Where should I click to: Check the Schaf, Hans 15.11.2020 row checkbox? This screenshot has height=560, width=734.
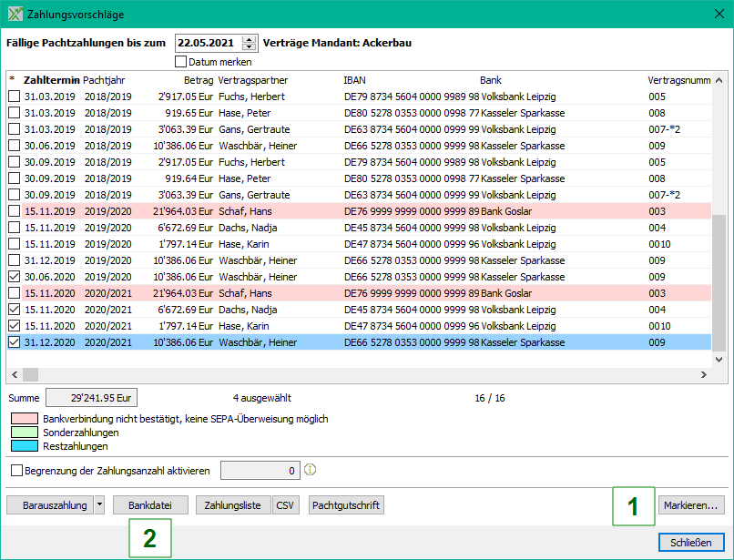coord(14,293)
